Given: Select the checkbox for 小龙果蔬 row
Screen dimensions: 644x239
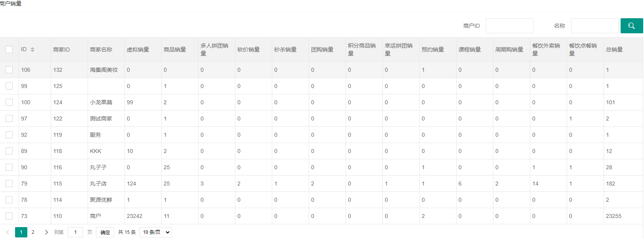Looking at the screenshot, I should tap(9, 102).
